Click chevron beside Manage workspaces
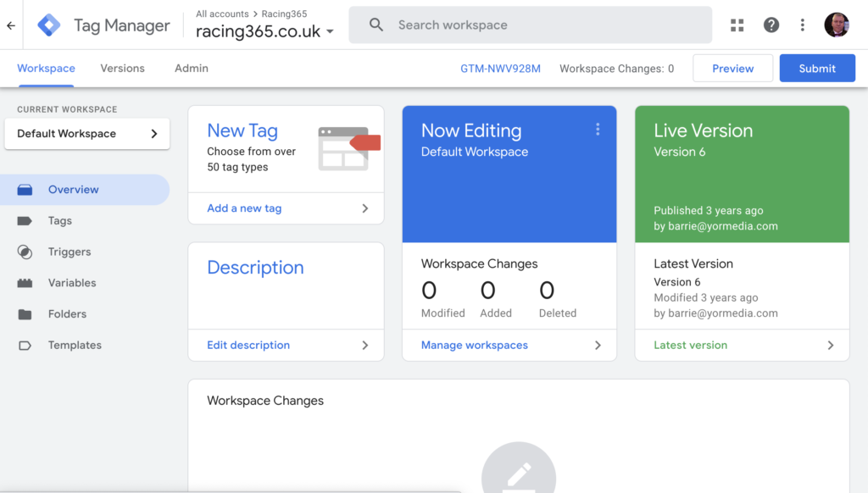868x493 pixels. [x=598, y=346]
